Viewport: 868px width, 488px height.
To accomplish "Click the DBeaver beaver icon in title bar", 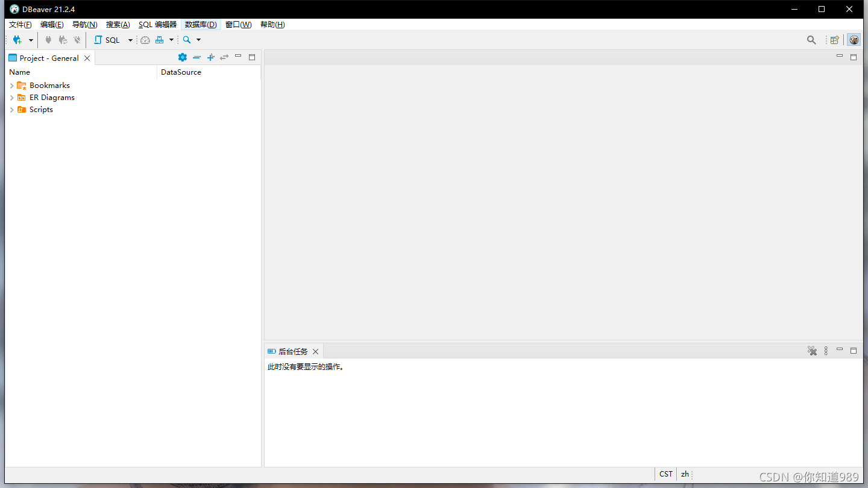I will pos(14,9).
